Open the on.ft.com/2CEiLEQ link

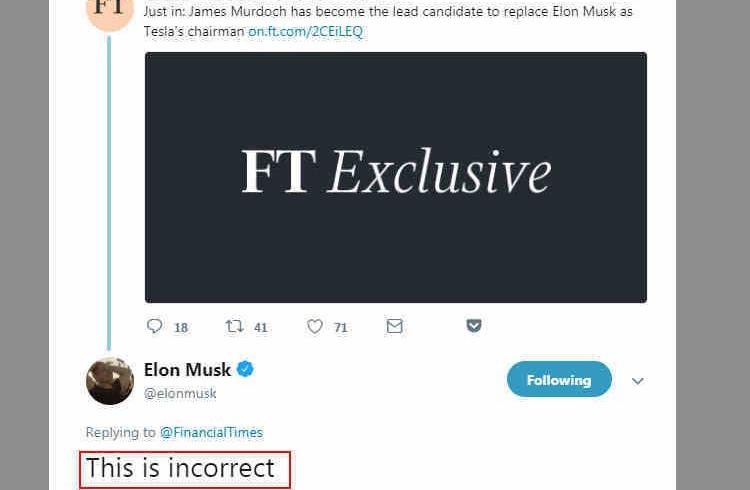point(306,31)
